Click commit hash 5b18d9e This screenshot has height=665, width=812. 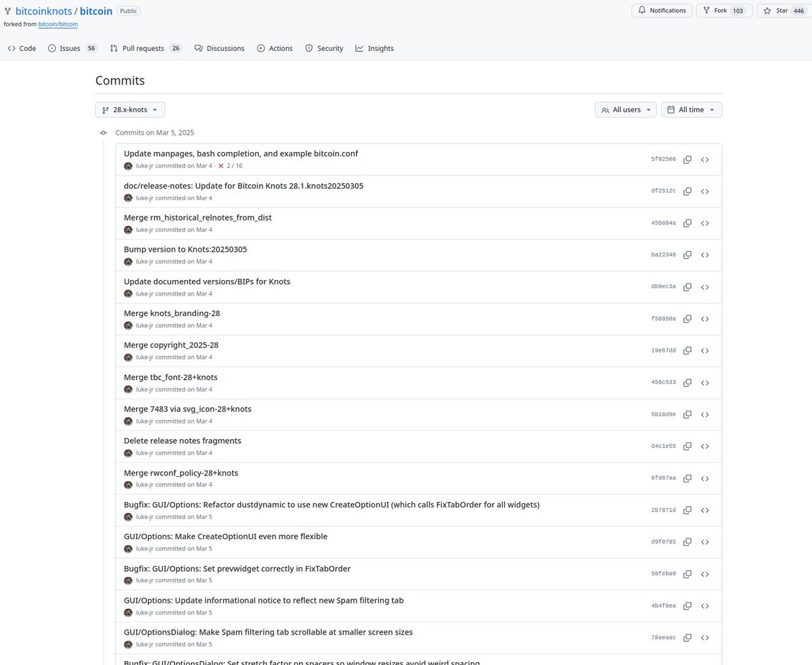click(x=663, y=415)
